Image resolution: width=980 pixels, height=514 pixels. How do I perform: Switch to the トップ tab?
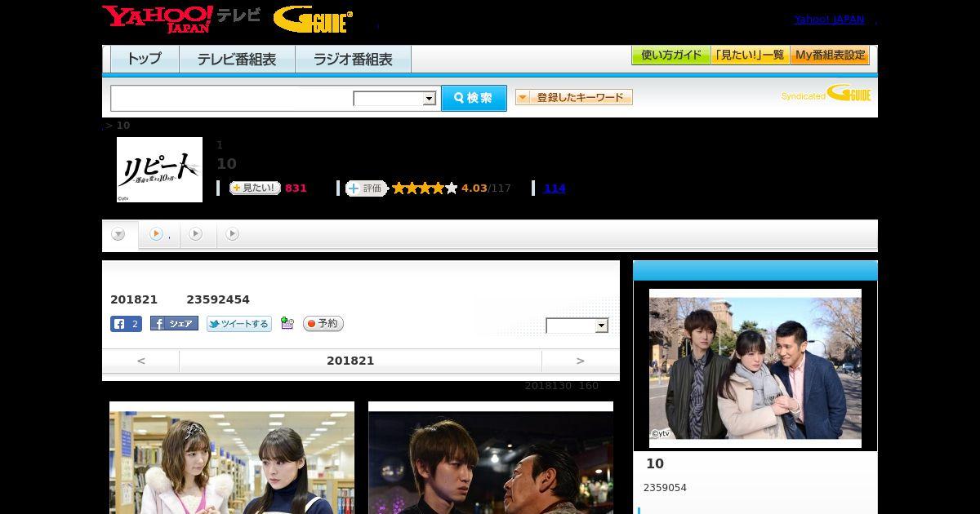pyautogui.click(x=145, y=59)
